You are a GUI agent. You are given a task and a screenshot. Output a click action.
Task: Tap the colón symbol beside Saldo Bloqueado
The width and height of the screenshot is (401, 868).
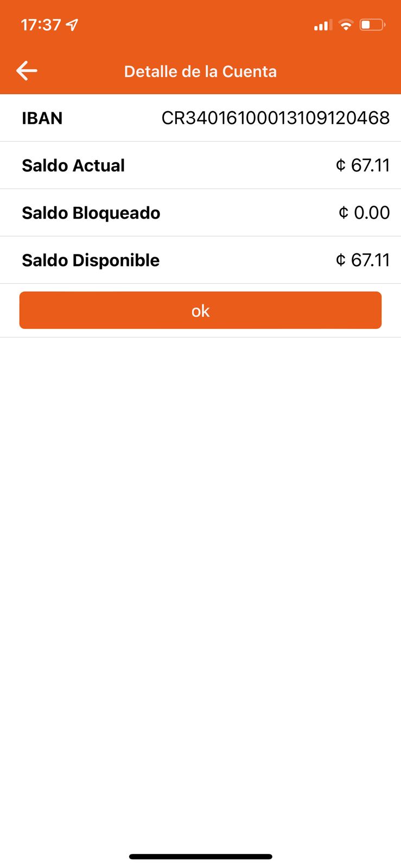pos(343,213)
